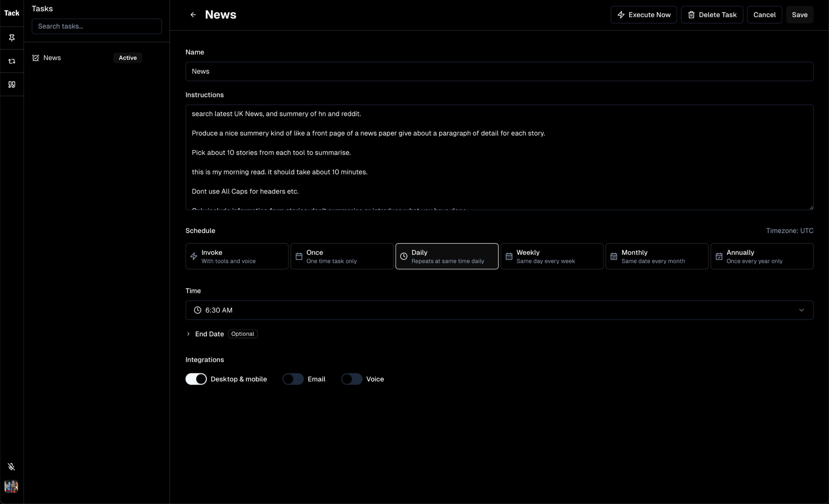Go back with the left arrow icon
Screen dimensions: 829x504
tap(193, 15)
